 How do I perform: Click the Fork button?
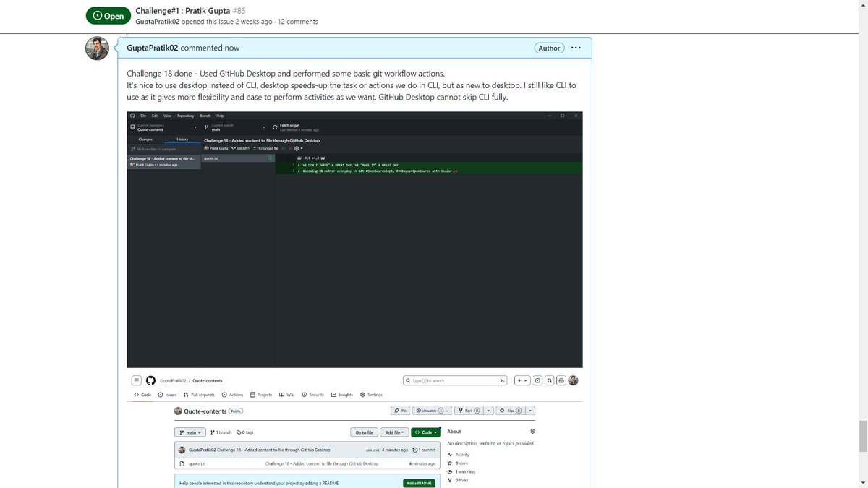pyautogui.click(x=469, y=411)
